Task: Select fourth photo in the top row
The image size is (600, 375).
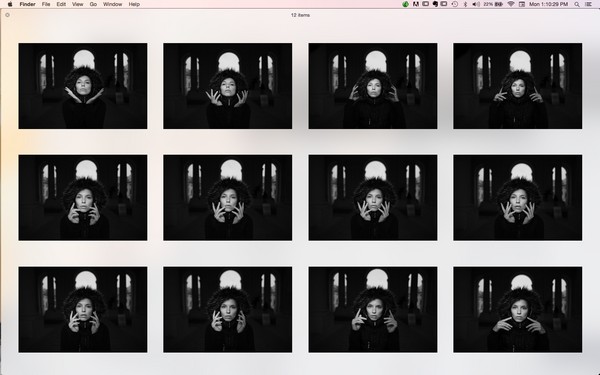Action: tap(518, 86)
